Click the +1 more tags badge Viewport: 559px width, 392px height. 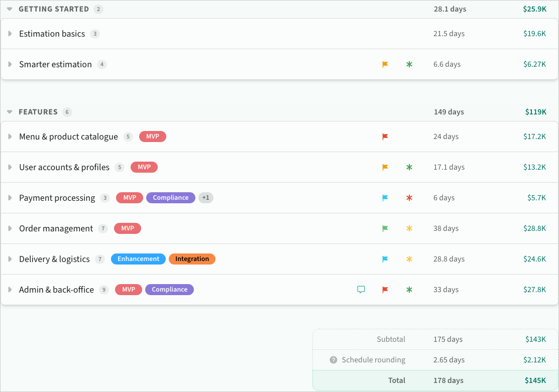coord(206,198)
